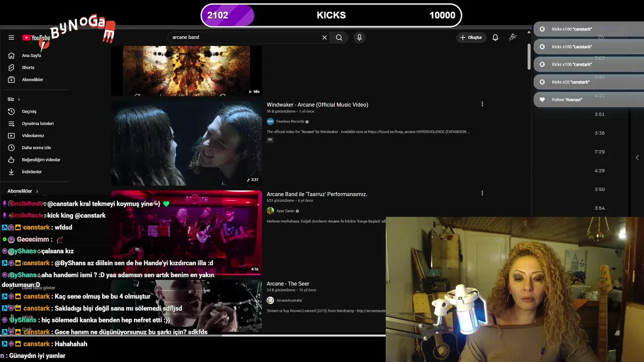Open Ayşe Saran channel link

pos(285,211)
